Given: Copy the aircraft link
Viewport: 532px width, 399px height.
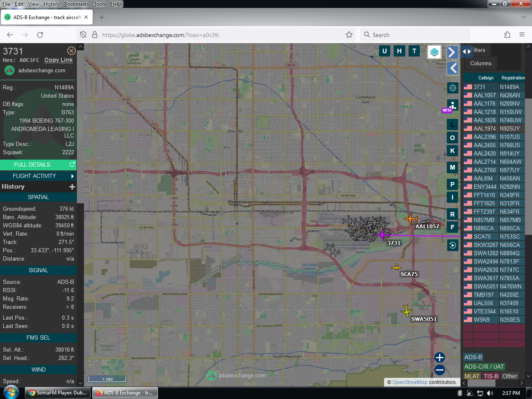Looking at the screenshot, I should (x=59, y=60).
